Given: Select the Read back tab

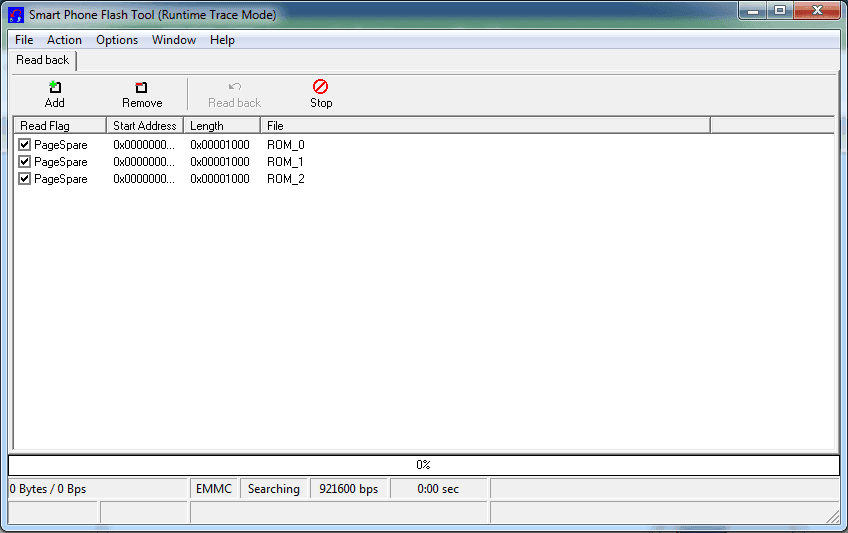Looking at the screenshot, I should click(x=43, y=60).
